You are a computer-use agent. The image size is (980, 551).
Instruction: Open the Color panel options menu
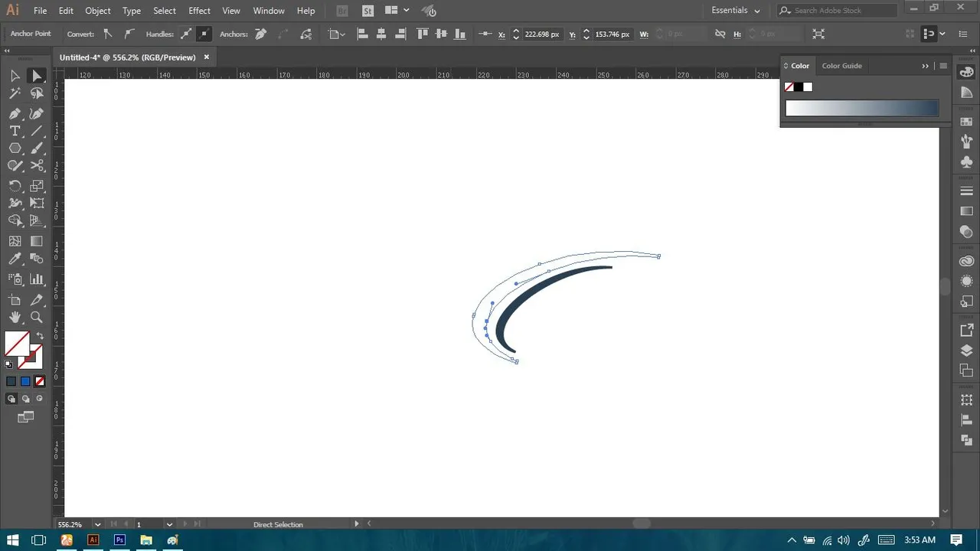click(x=943, y=66)
